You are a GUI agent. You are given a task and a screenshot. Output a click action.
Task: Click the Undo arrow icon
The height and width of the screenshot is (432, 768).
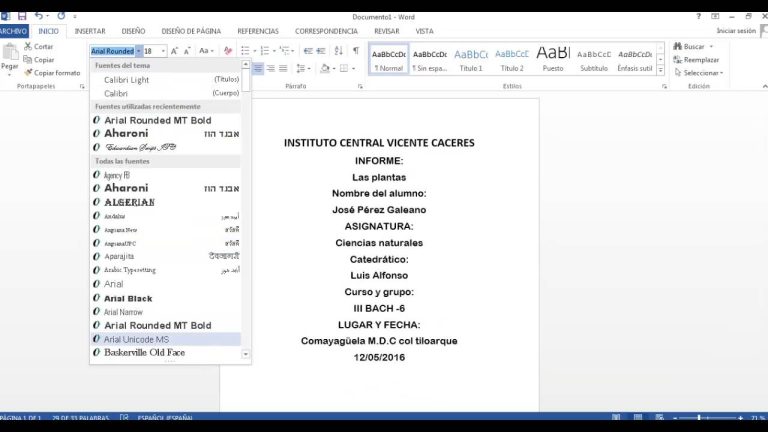coord(39,16)
